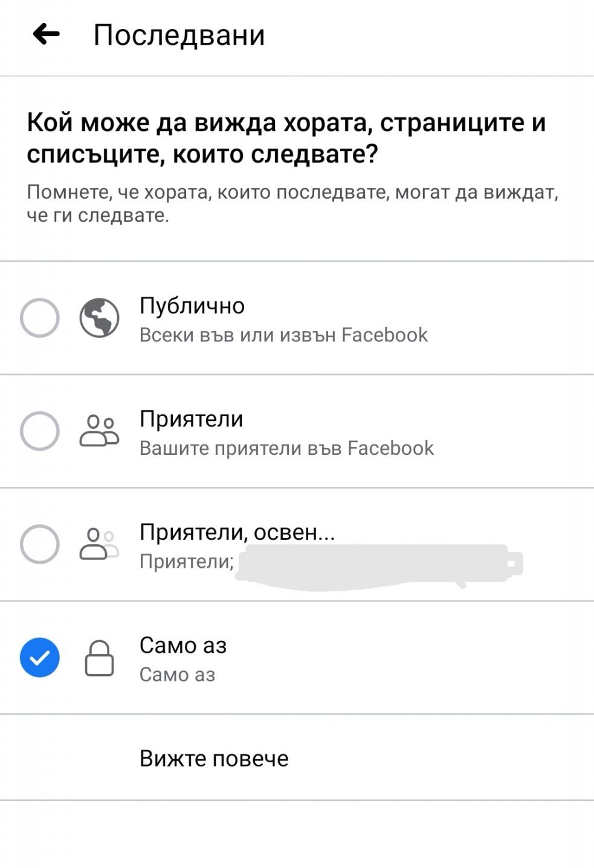Image resolution: width=594 pixels, height=868 pixels.
Task: Tap the Публично option label
Action: click(192, 306)
